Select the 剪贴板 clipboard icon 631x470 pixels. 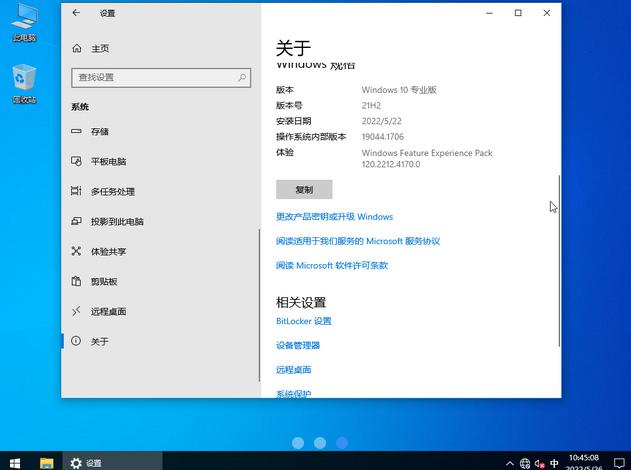click(x=76, y=281)
